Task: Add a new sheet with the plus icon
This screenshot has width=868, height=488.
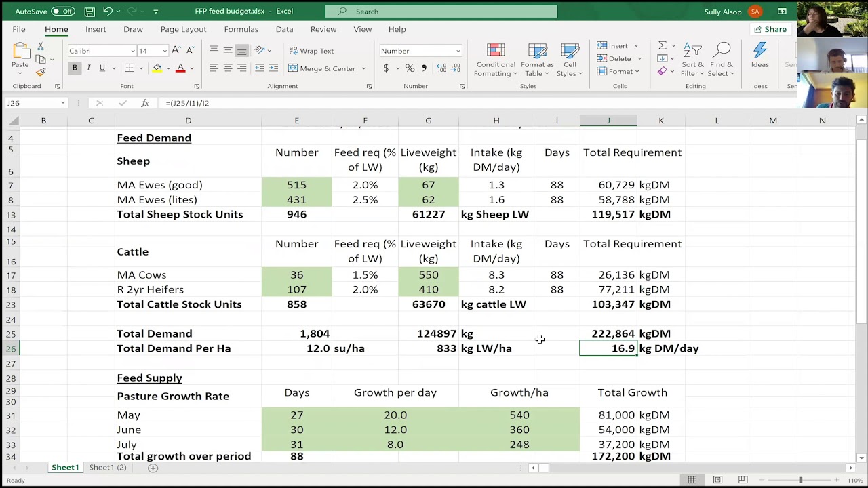Action: click(153, 468)
